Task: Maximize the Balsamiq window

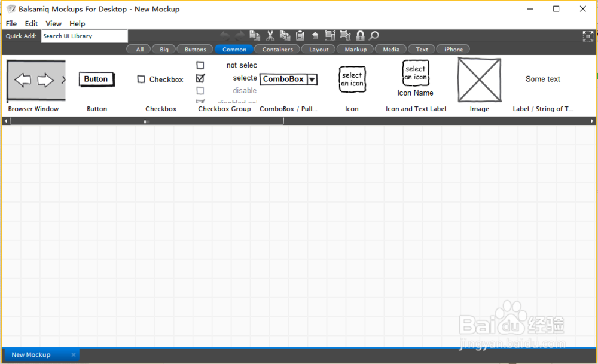Action: click(556, 9)
